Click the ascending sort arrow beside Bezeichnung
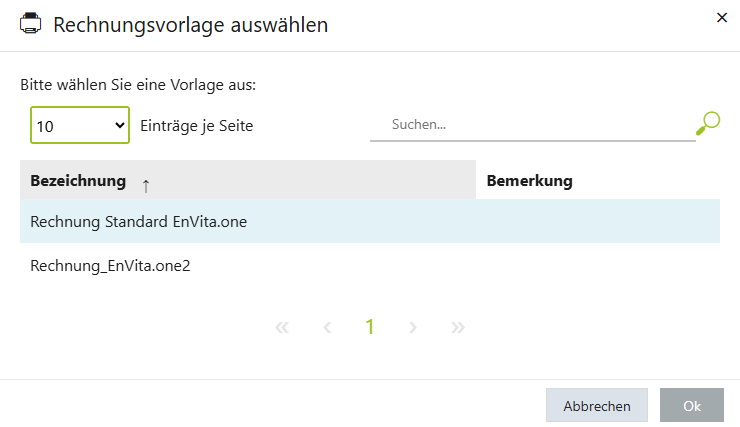 146,184
